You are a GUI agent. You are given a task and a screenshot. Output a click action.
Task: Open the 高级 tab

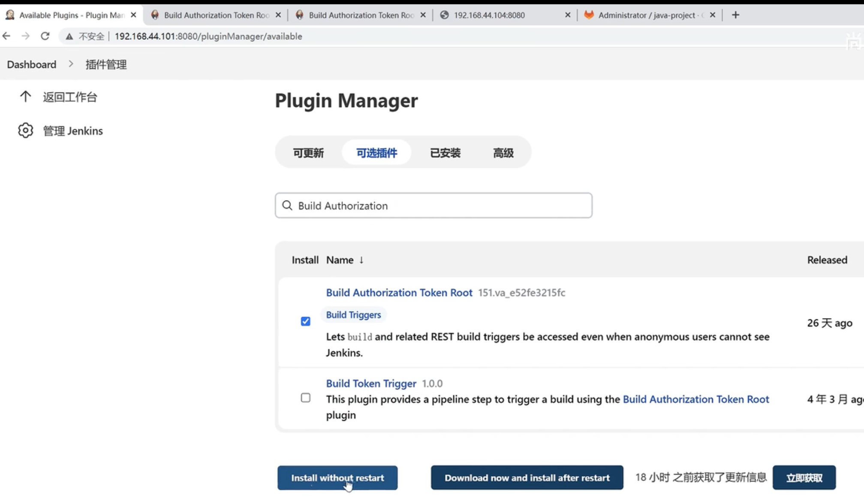click(503, 153)
